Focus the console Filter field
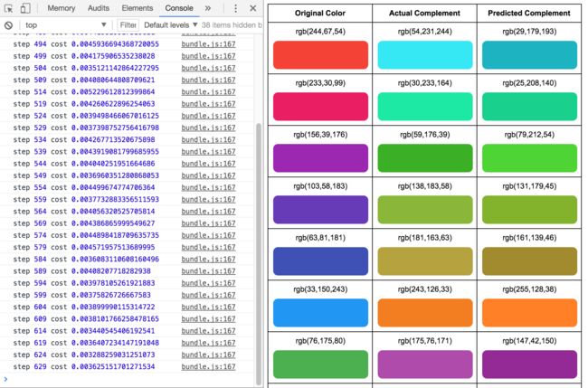 coord(128,25)
